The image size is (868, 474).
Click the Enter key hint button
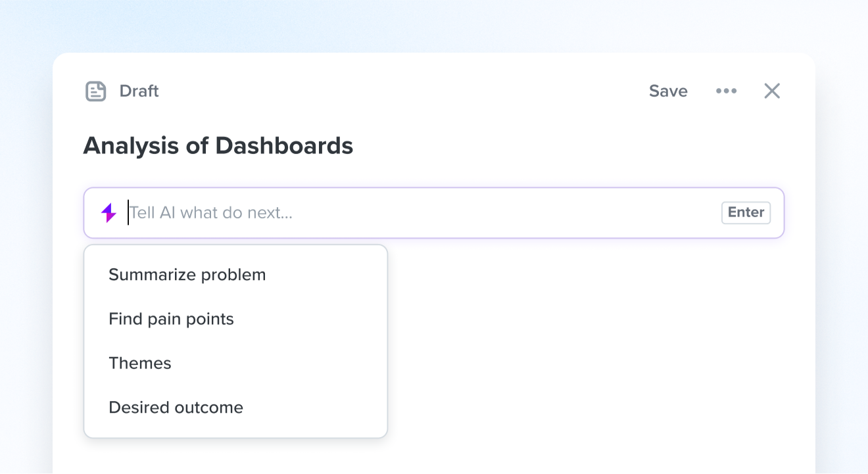pos(746,212)
